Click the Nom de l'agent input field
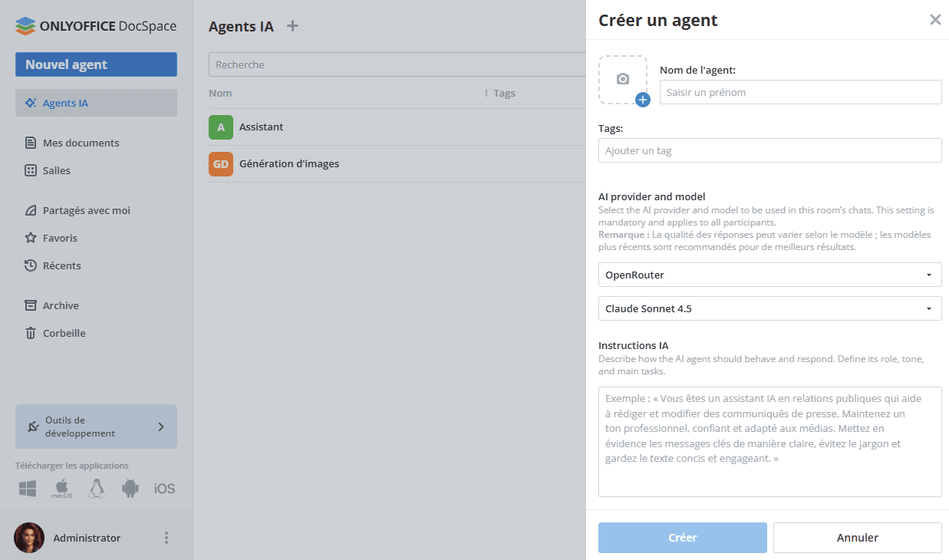 coord(800,92)
